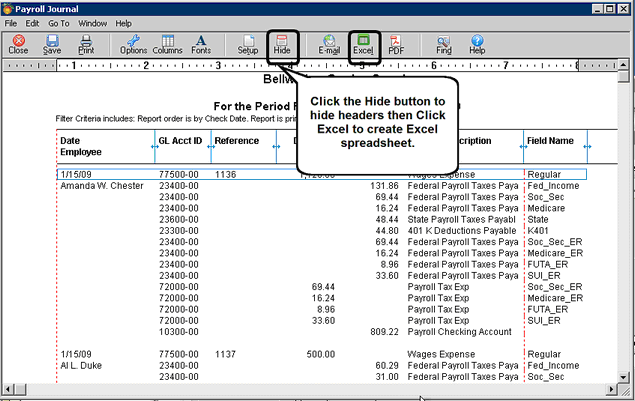Click employee name Amanda W. Chester
This screenshot has width=635, height=401.
(102, 186)
